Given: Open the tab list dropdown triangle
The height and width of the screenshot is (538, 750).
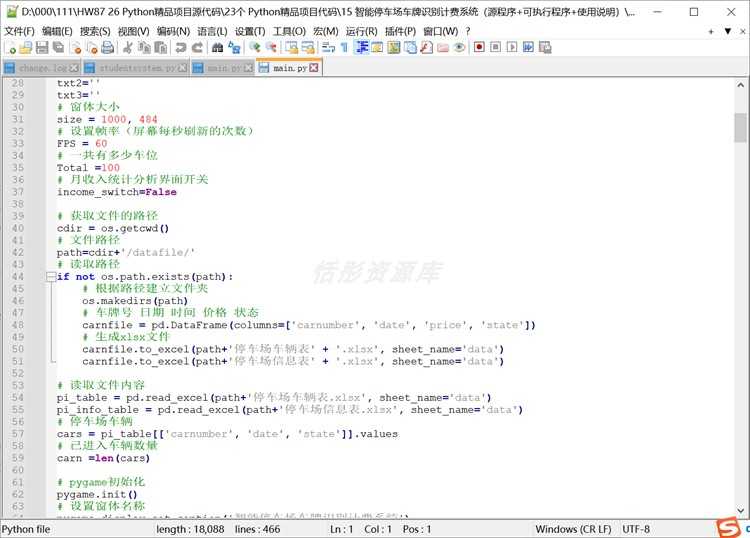Looking at the screenshot, I should (x=728, y=31).
